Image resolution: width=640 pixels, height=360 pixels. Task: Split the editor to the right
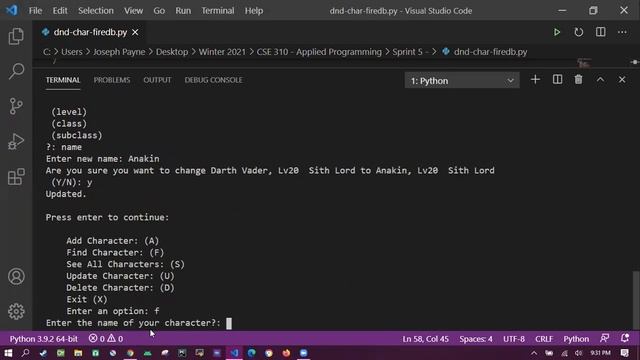(x=600, y=32)
